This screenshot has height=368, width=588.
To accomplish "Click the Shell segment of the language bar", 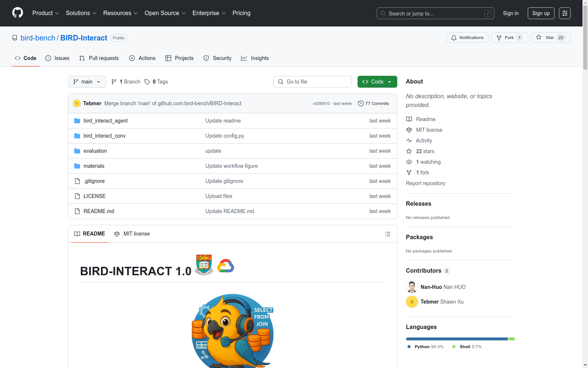I will click(x=512, y=339).
